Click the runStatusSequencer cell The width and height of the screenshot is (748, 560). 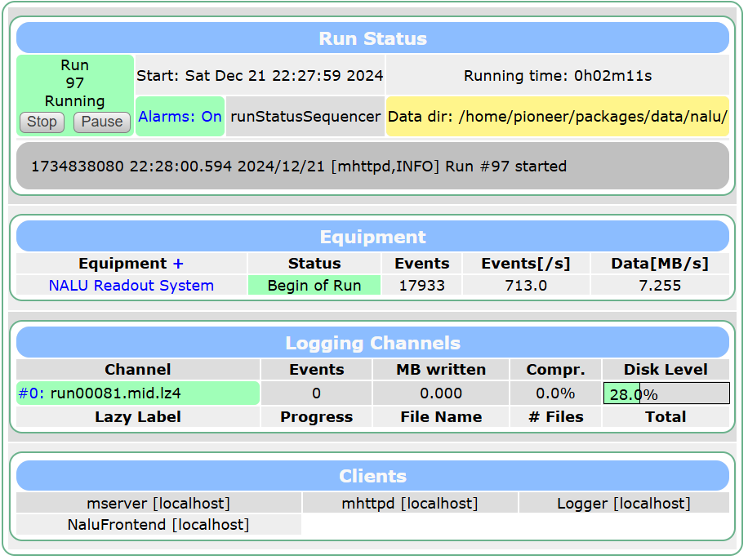(305, 117)
